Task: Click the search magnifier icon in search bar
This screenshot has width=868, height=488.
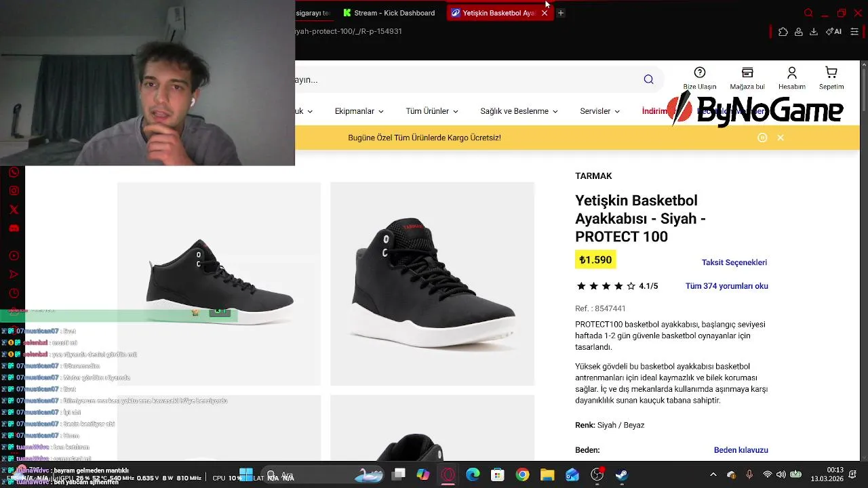Action: (648, 80)
